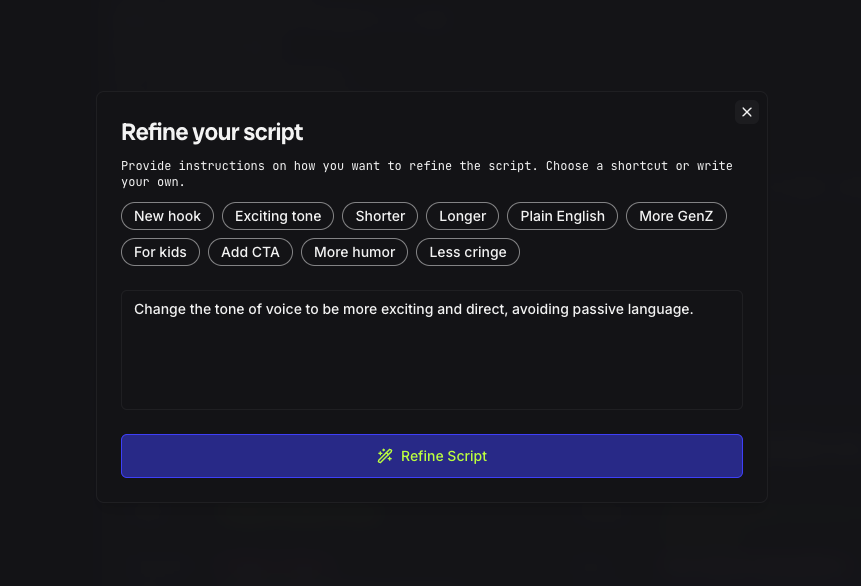Click the 'Provide instructions' description text
Screen dimensions: 861x586
(x=427, y=174)
